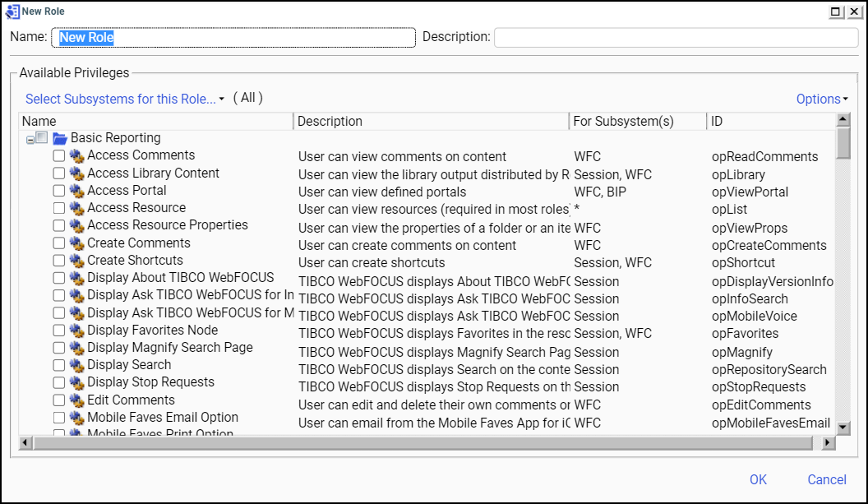Click the For Subsystem(s) column header
Viewport: 868px width, 504px height.
click(x=636, y=122)
